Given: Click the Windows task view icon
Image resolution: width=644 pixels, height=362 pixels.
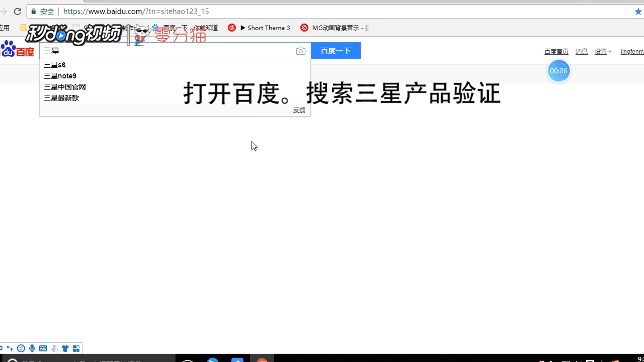Looking at the screenshot, I should click(x=188, y=360).
